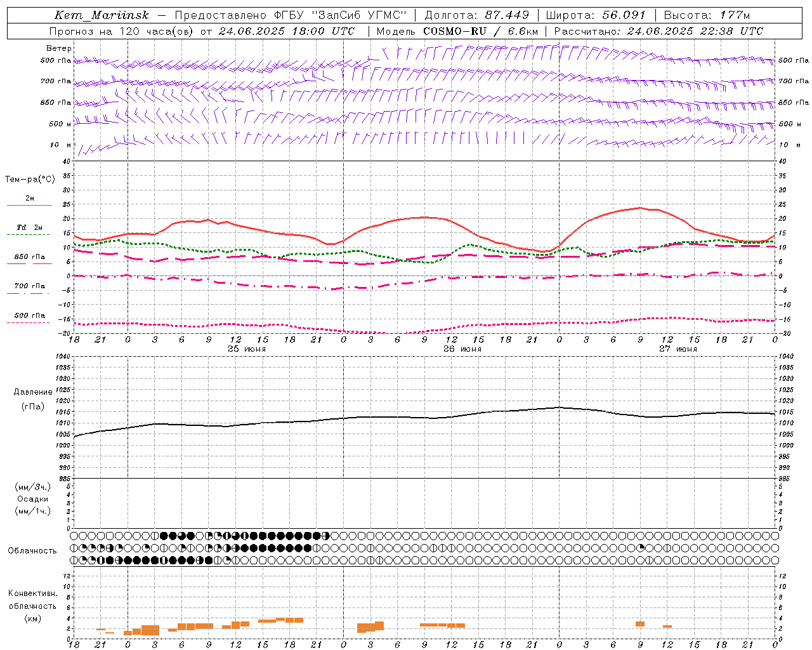Click the 850 гПа temperature legend label

pyautogui.click(x=30, y=257)
